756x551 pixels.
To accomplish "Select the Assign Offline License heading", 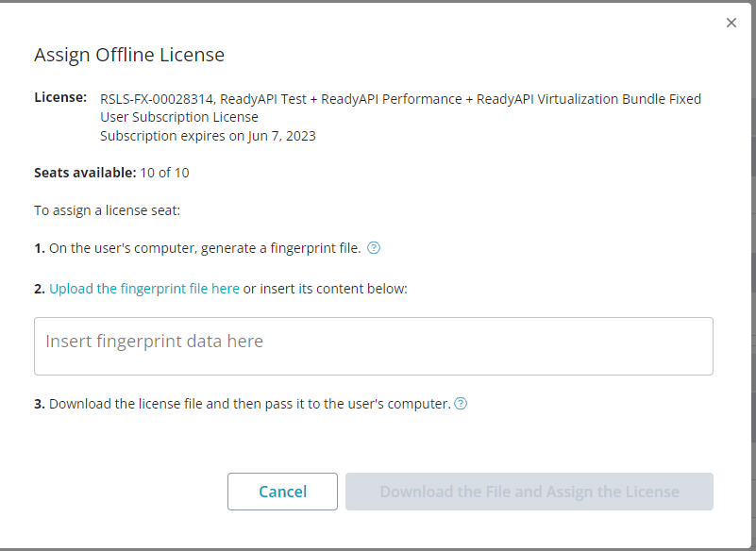I will tap(129, 55).
